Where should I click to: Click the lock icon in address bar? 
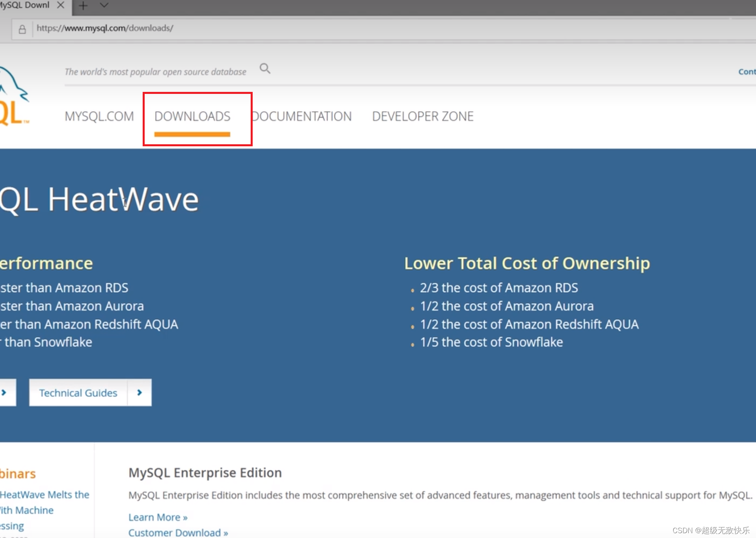tap(22, 29)
